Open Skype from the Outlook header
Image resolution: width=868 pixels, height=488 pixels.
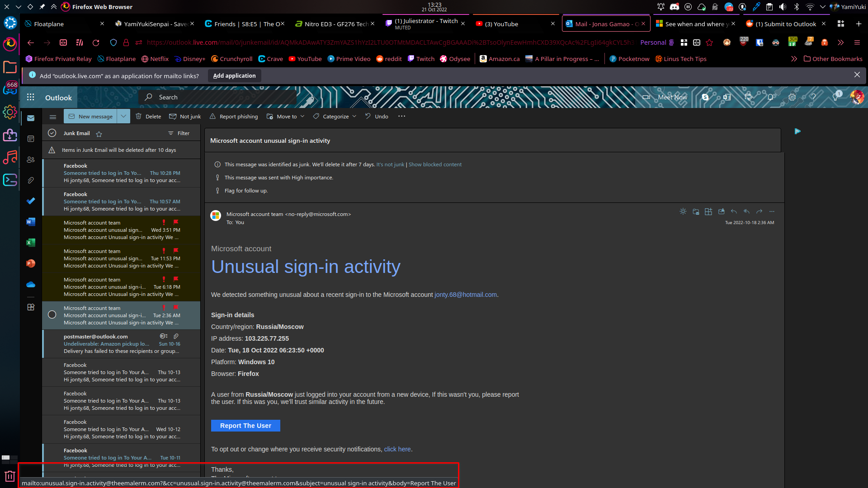tap(705, 97)
